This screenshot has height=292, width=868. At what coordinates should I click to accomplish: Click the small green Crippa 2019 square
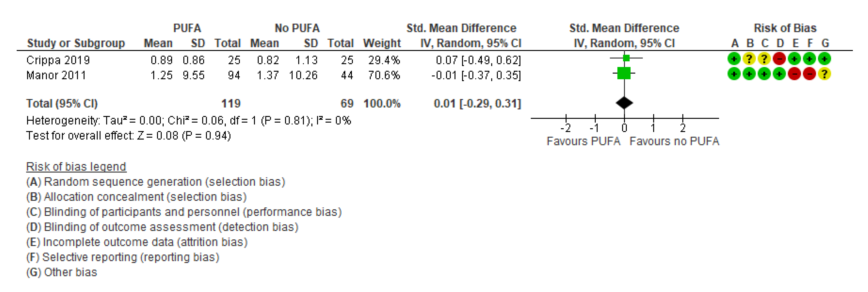click(626, 58)
